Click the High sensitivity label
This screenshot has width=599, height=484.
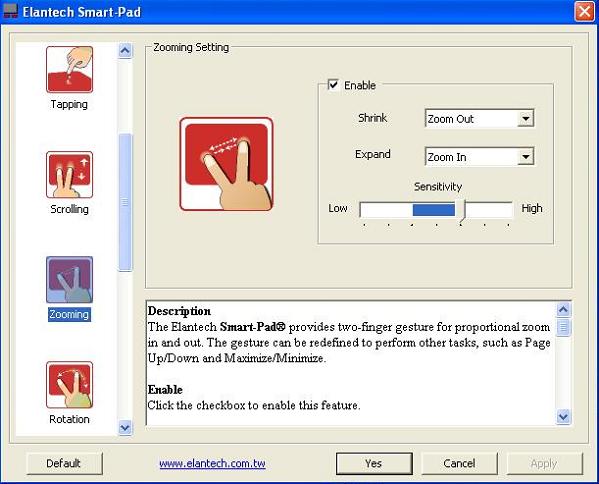point(532,208)
